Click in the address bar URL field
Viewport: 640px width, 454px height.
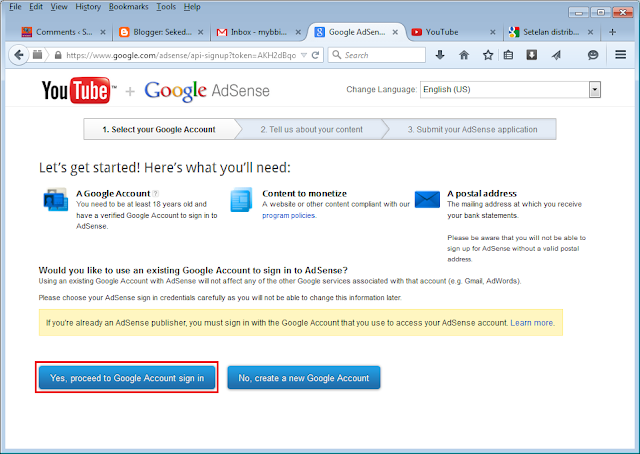pos(181,55)
